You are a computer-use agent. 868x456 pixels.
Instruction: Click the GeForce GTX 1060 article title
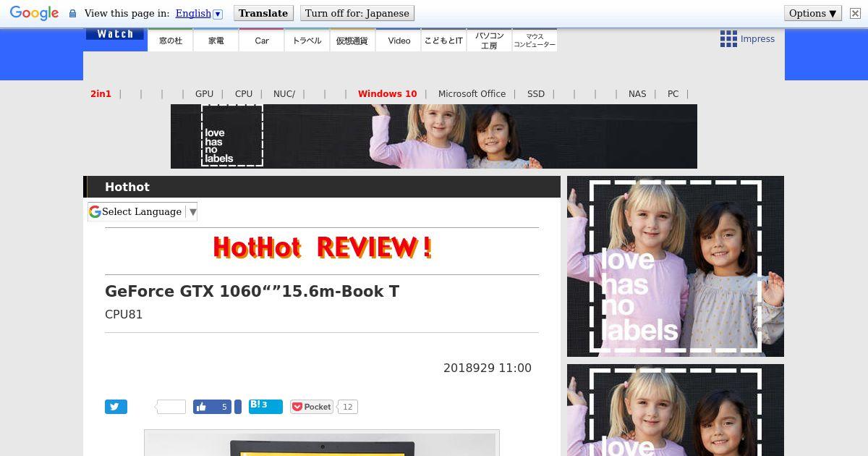click(252, 291)
